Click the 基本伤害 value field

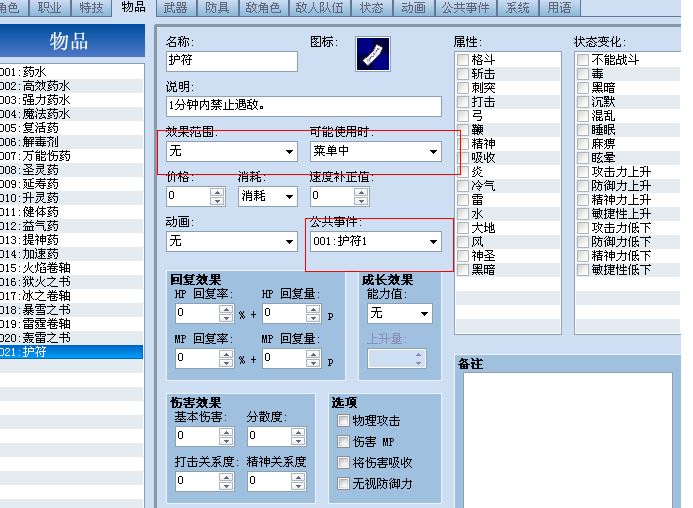tap(197, 436)
